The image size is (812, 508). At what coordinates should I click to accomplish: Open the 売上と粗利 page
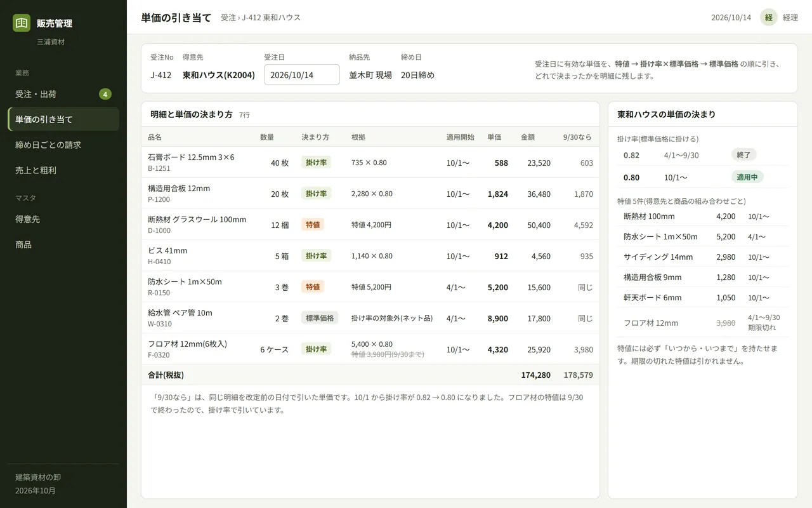pyautogui.click(x=63, y=170)
